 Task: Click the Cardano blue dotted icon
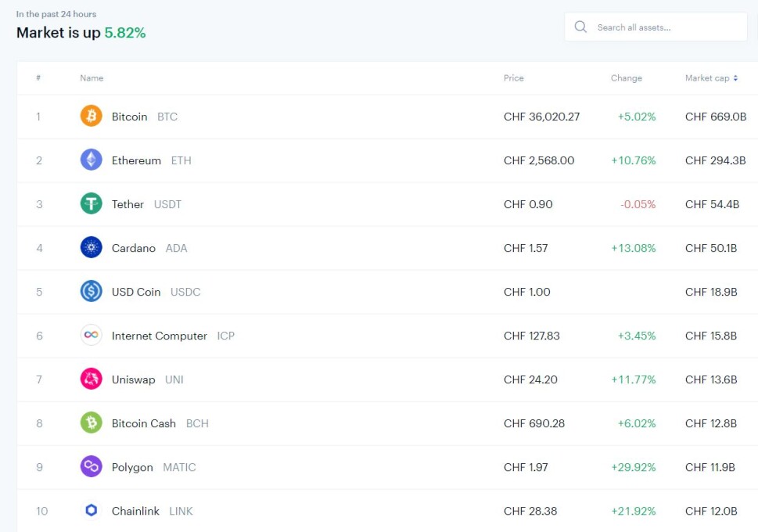[91, 247]
